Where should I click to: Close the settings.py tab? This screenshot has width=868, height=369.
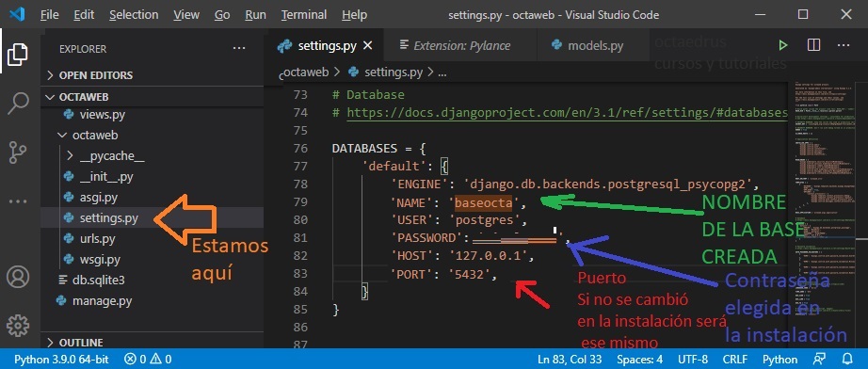[x=368, y=45]
